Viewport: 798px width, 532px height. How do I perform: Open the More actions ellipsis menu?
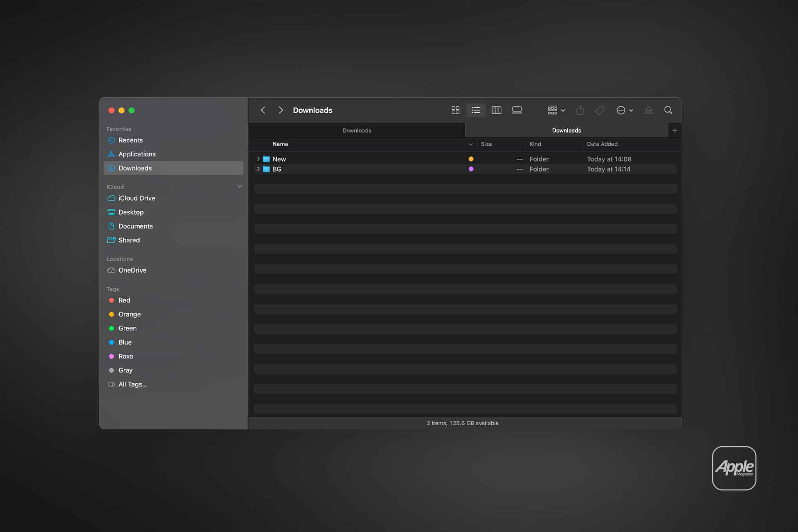click(625, 110)
